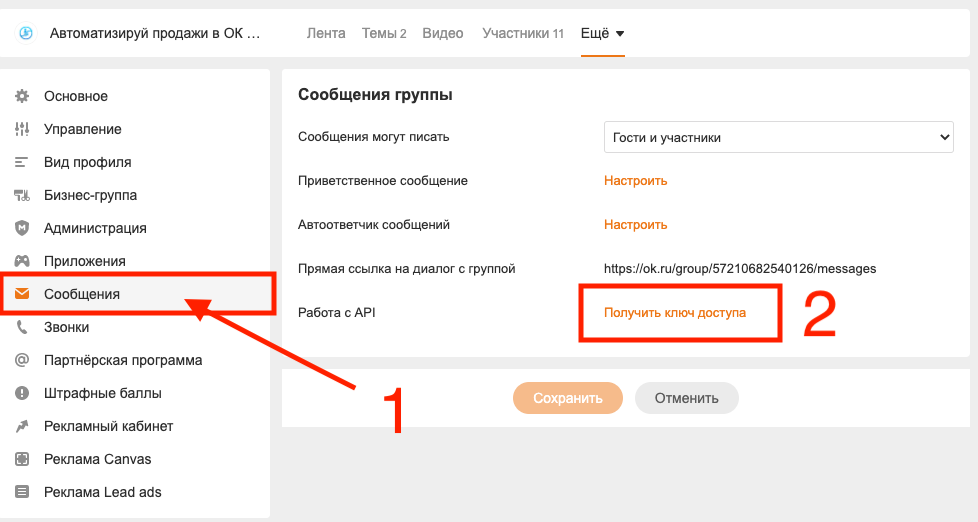Click the @ icon beside Партнёрская программа
Image resolution: width=978 pixels, height=522 pixels.
[x=22, y=360]
